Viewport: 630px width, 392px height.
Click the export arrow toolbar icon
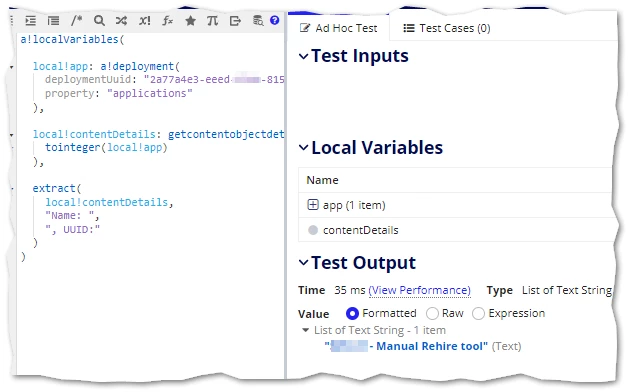click(235, 20)
